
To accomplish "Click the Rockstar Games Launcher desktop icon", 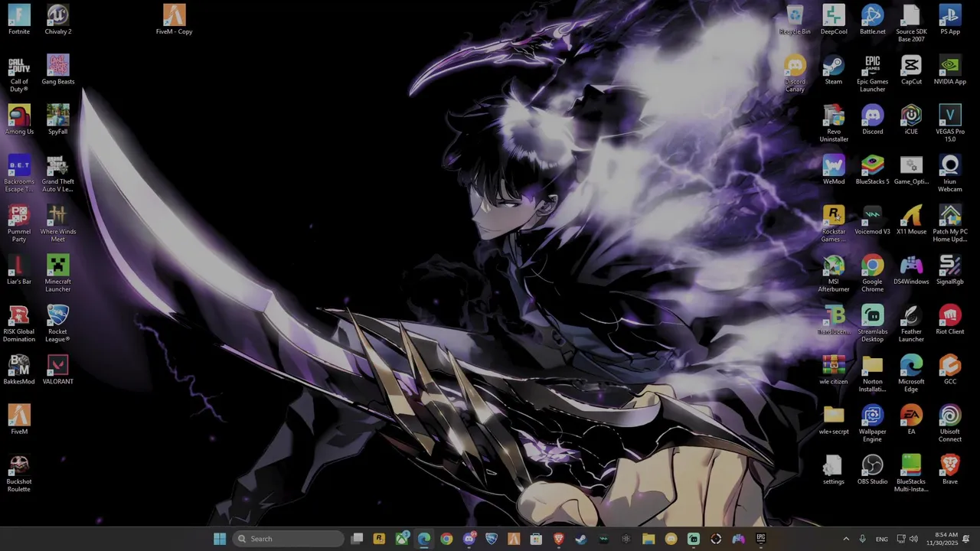I will pos(834,223).
